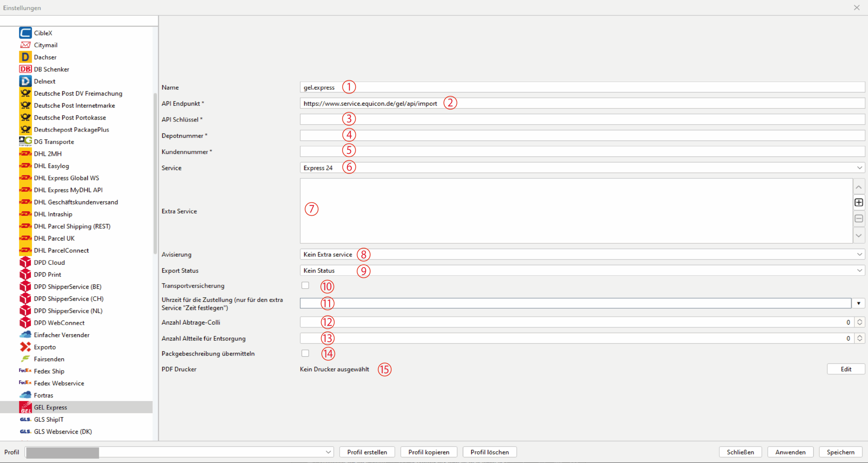The width and height of the screenshot is (868, 463).
Task: Click the DG Transporte logo icon
Action: [25, 141]
